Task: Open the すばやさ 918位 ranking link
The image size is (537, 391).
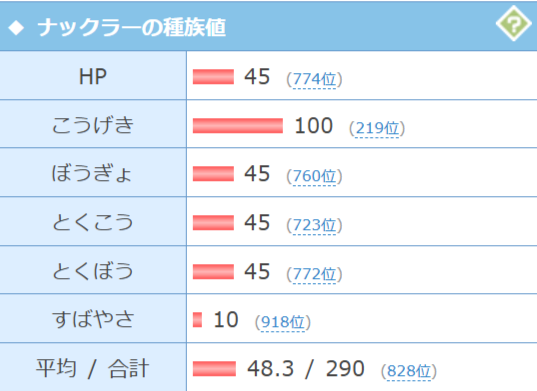Action: click(x=283, y=322)
